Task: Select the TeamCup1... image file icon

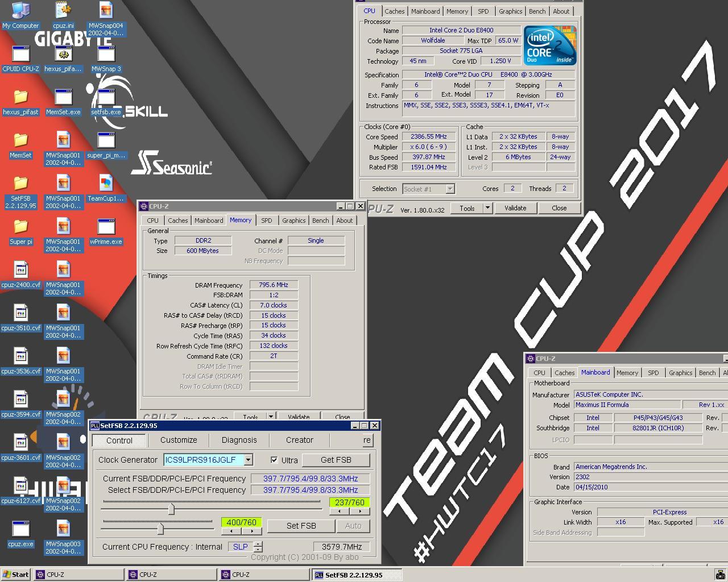Action: [x=106, y=188]
